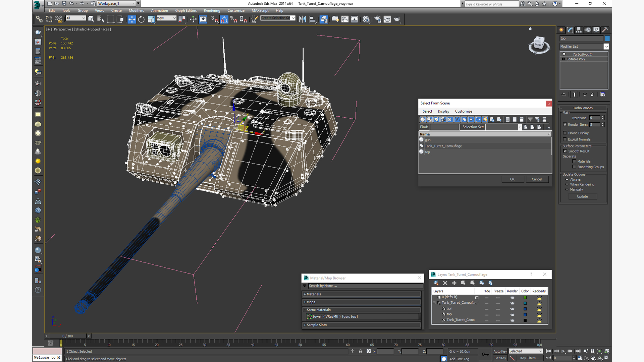Image resolution: width=644 pixels, height=362 pixels.
Task: Open the MAXScript menu
Action: tap(260, 10)
